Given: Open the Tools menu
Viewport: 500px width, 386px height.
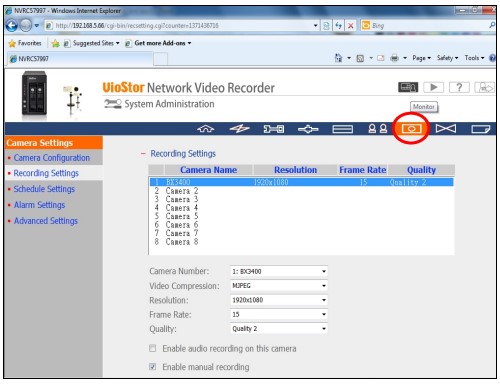Looking at the screenshot, I should point(474,58).
